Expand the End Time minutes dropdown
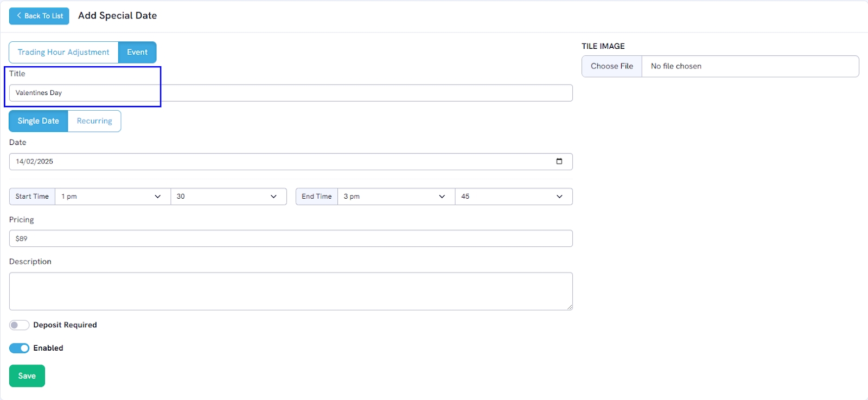The width and height of the screenshot is (868, 400). tap(513, 196)
